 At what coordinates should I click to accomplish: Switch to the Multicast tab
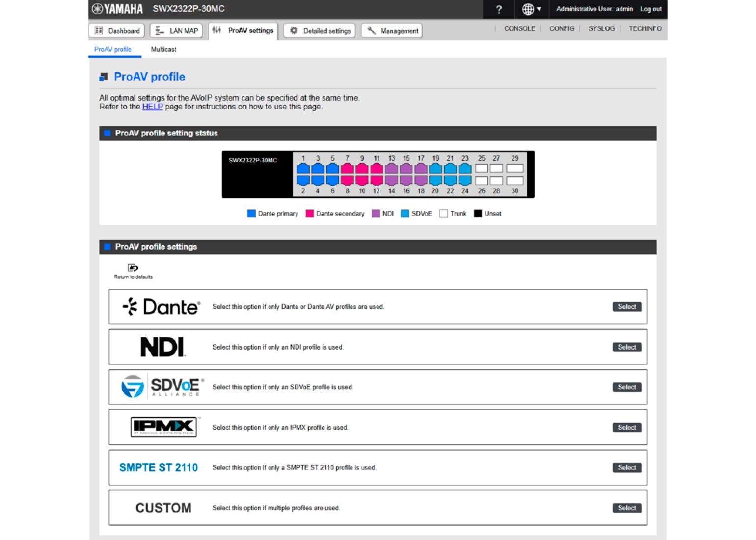click(163, 49)
